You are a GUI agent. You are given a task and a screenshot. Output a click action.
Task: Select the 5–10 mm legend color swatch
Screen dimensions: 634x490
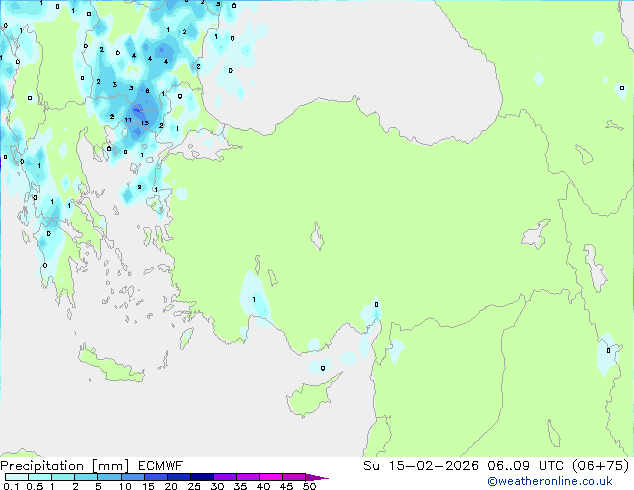110,477
